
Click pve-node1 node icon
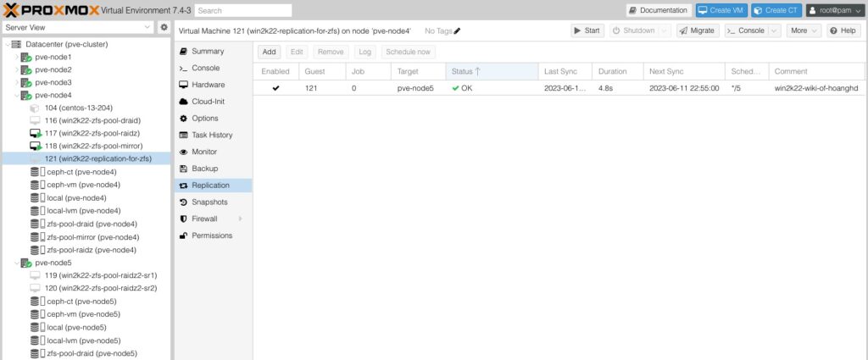pyautogui.click(x=26, y=57)
